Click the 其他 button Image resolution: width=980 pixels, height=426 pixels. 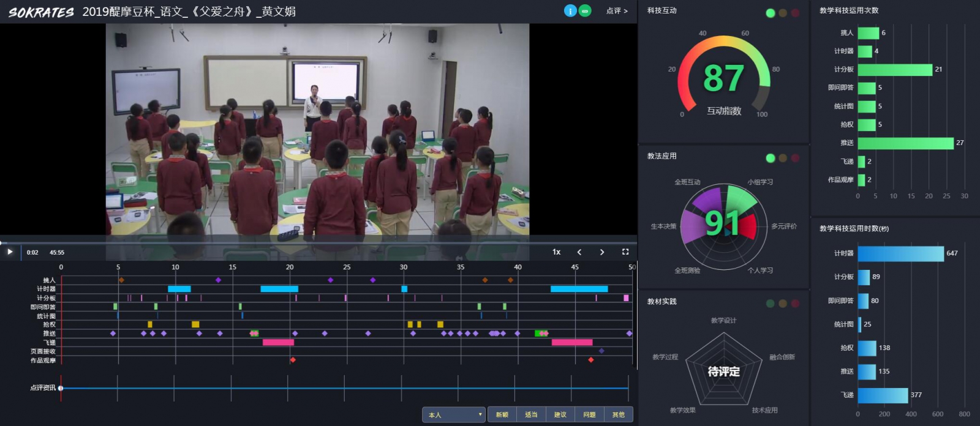[619, 414]
